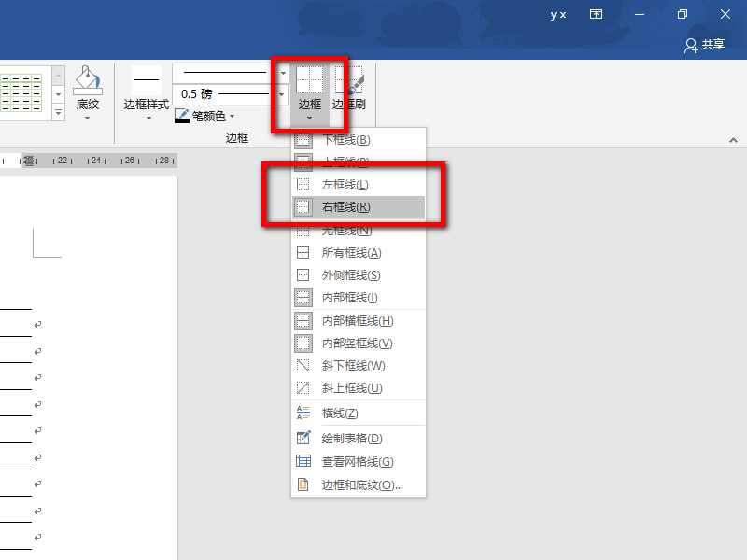
Task: Click the 斜下框线(W) diagonal down icon
Action: tap(303, 365)
